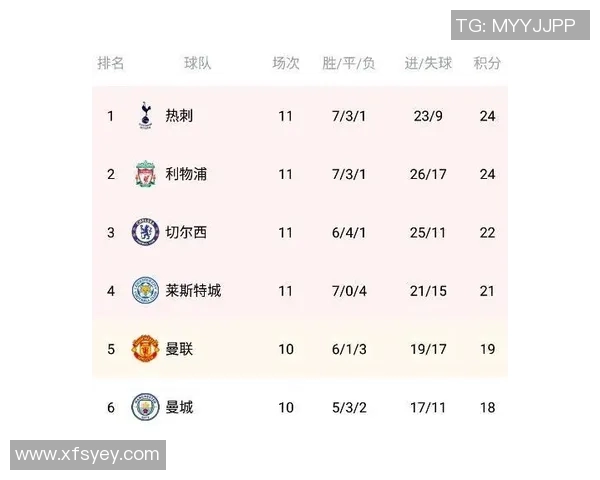Screen dimensions: 600x480
Task: Click the Manchester City club crest
Action: coord(145,407)
